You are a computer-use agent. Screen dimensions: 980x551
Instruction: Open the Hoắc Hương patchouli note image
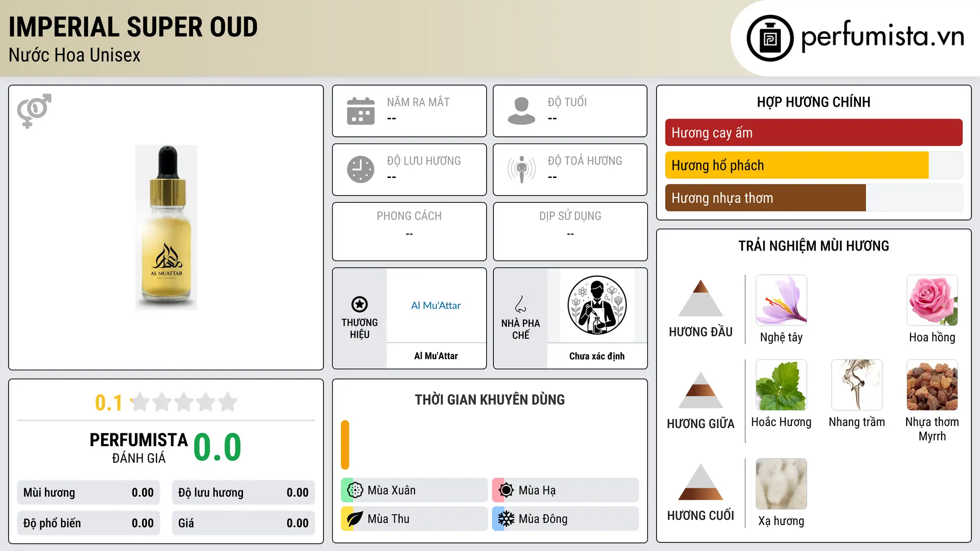point(781,385)
